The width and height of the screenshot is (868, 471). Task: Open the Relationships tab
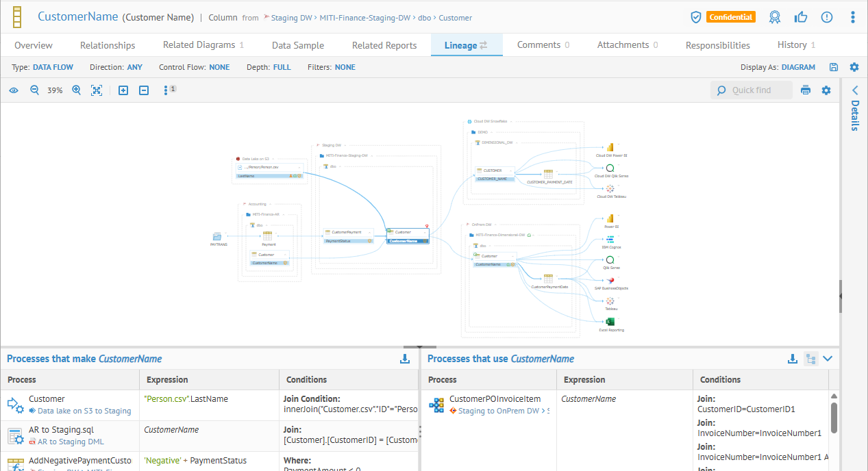pos(108,45)
